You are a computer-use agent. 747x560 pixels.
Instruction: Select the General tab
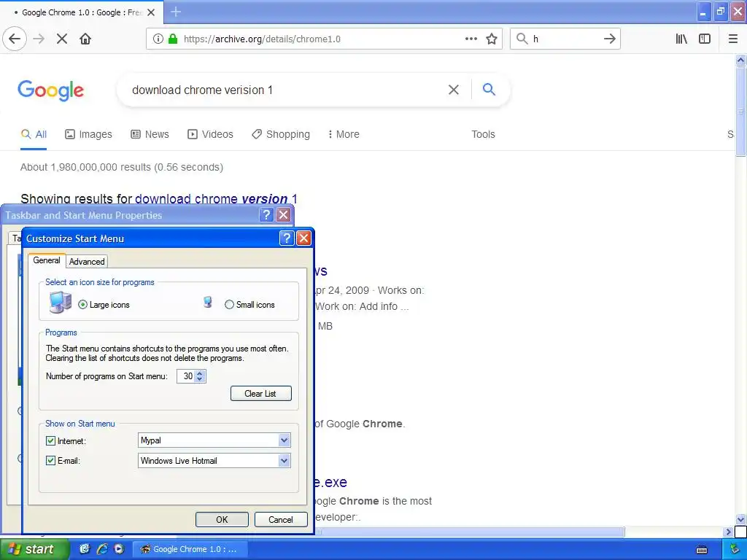(47, 260)
